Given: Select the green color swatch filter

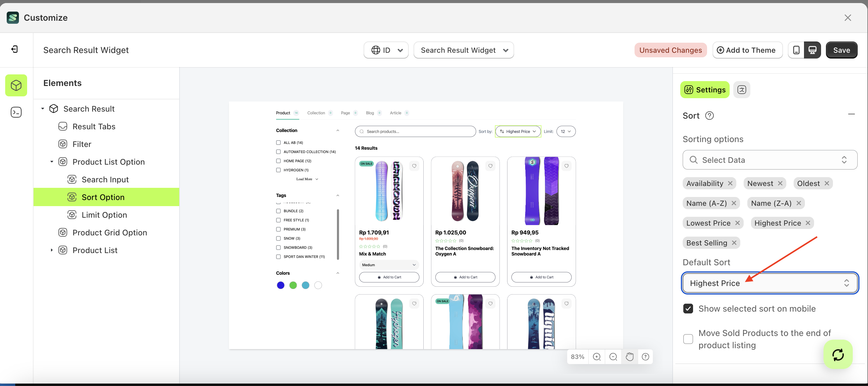Looking at the screenshot, I should click(x=293, y=285).
